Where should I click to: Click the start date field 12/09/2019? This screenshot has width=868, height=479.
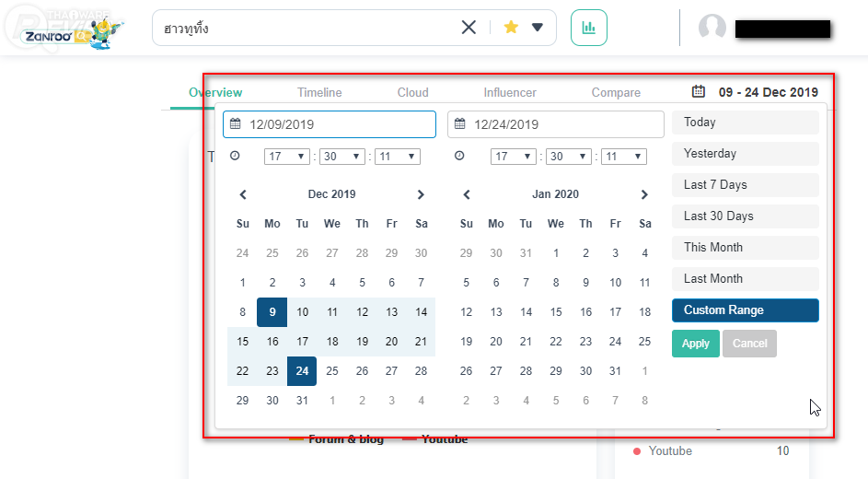pos(330,124)
